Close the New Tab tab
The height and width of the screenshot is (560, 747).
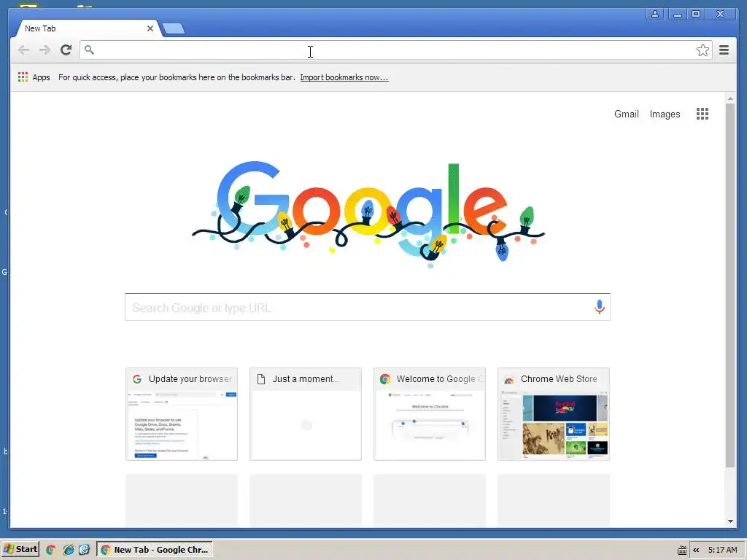[150, 28]
